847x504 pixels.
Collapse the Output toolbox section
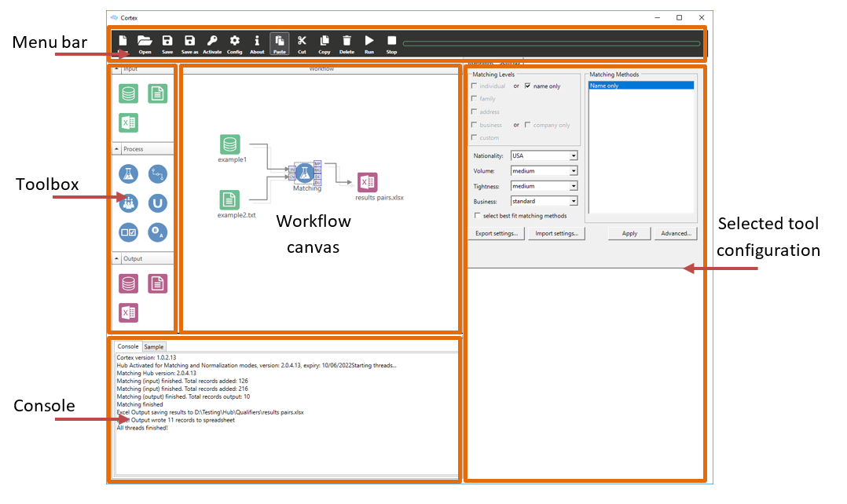point(116,258)
